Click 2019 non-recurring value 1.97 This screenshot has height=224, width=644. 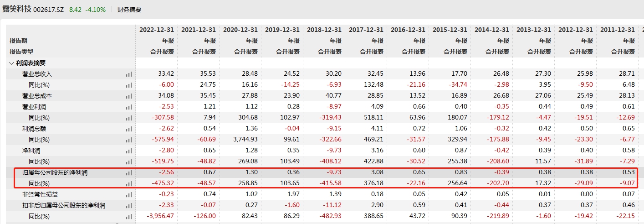pyautogui.click(x=294, y=194)
